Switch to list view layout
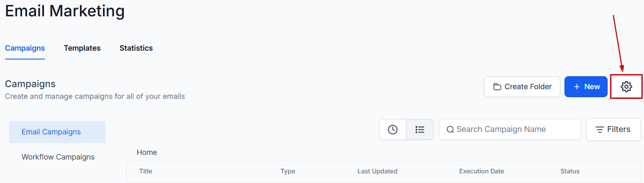 pyautogui.click(x=420, y=129)
